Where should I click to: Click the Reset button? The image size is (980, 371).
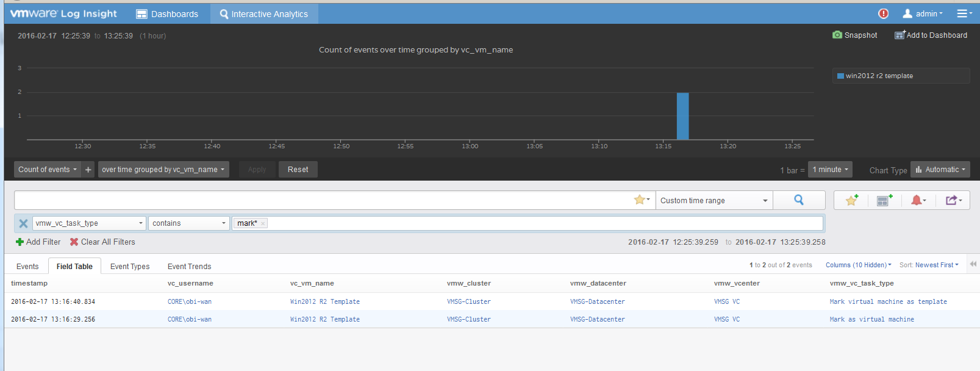click(298, 170)
